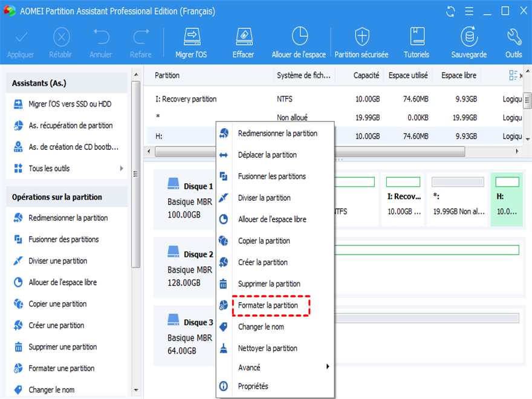Select Disque 2 Basique MBR

click(186, 267)
